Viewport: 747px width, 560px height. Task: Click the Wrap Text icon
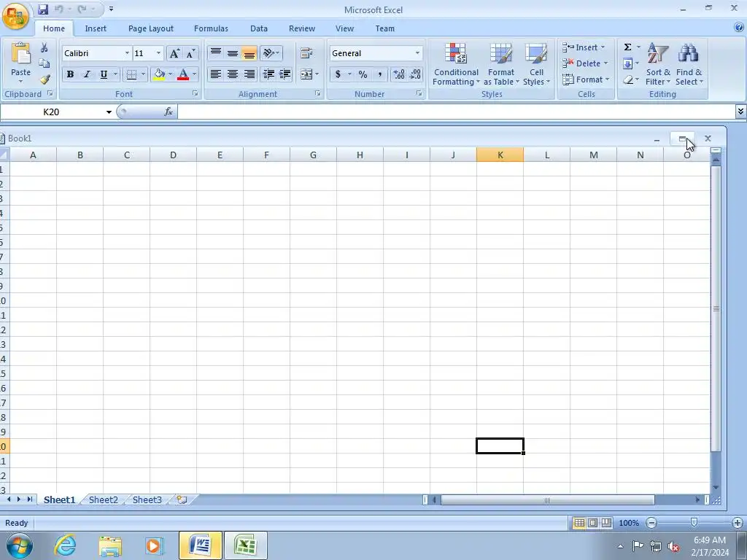pos(306,52)
